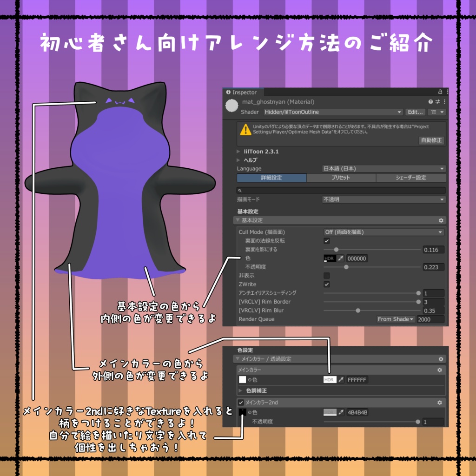Open the 基本設定 section gear settings menu
Viewport: 476px width, 476px height.
click(441, 220)
